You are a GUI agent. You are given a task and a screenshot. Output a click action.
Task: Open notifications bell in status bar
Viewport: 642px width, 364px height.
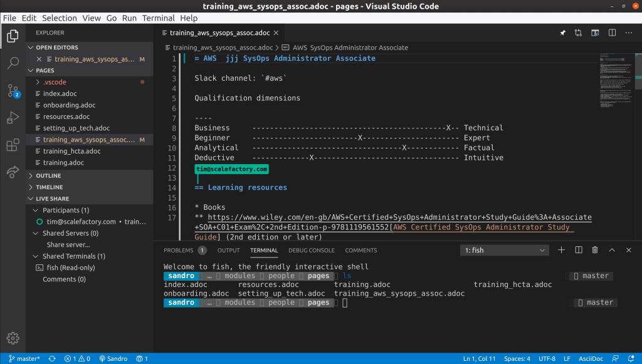click(631, 359)
